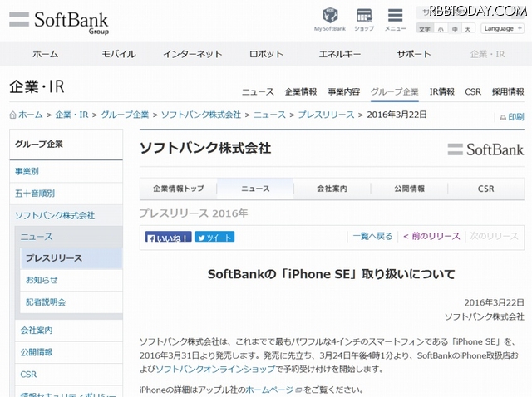Screen dimensions: 532x397
Task: Click the ソフトバンク株式会社 breadcrumb link
Action: tap(201, 115)
